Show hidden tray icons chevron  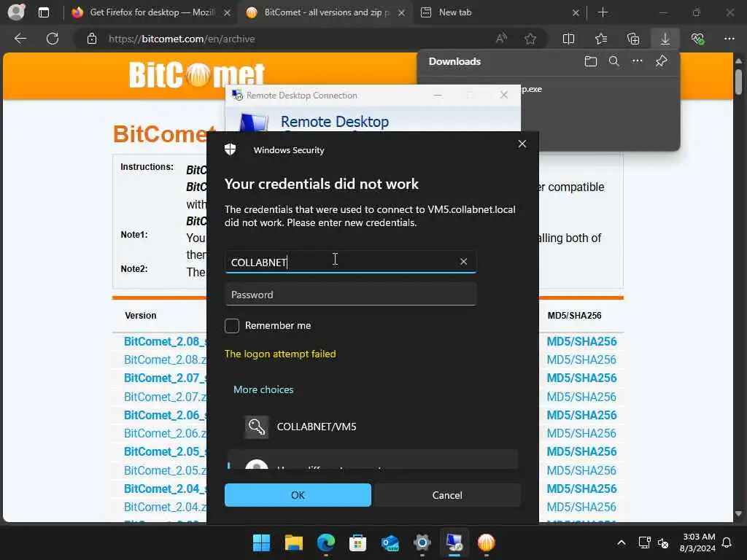pos(622,542)
